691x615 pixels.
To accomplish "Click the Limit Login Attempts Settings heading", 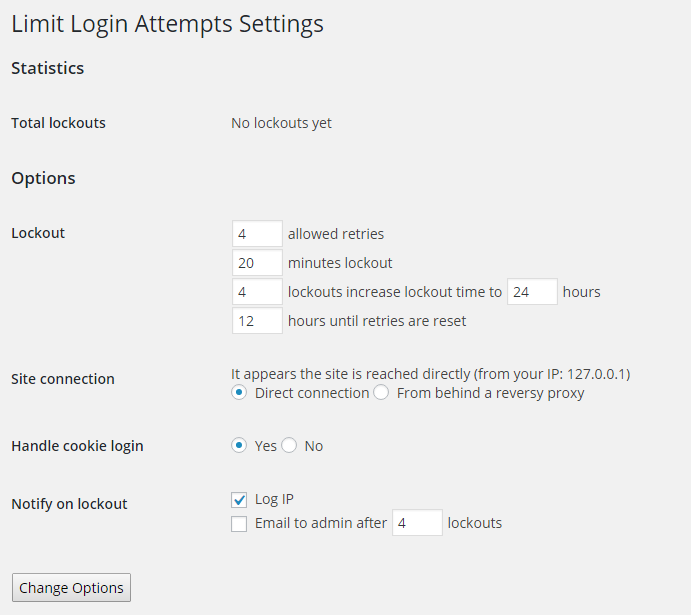I will (167, 23).
